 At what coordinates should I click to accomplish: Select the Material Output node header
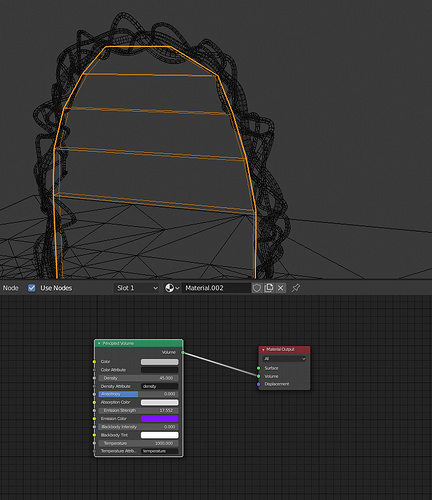pyautogui.click(x=284, y=350)
